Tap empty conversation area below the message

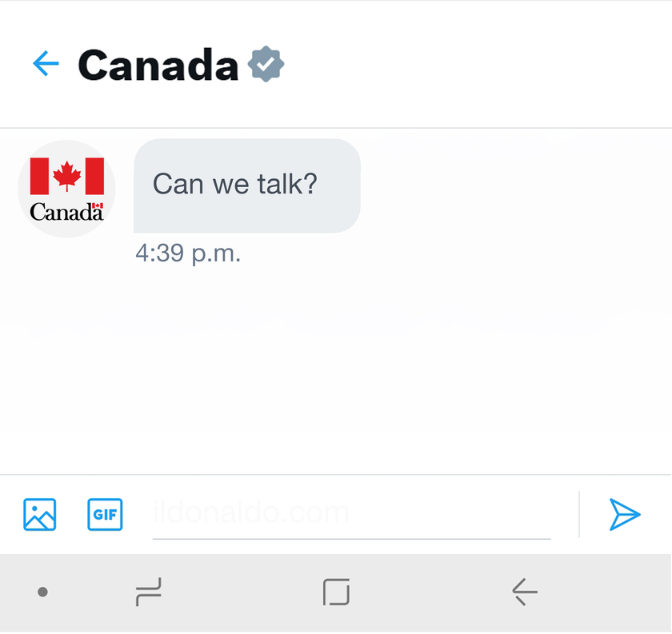click(336, 376)
